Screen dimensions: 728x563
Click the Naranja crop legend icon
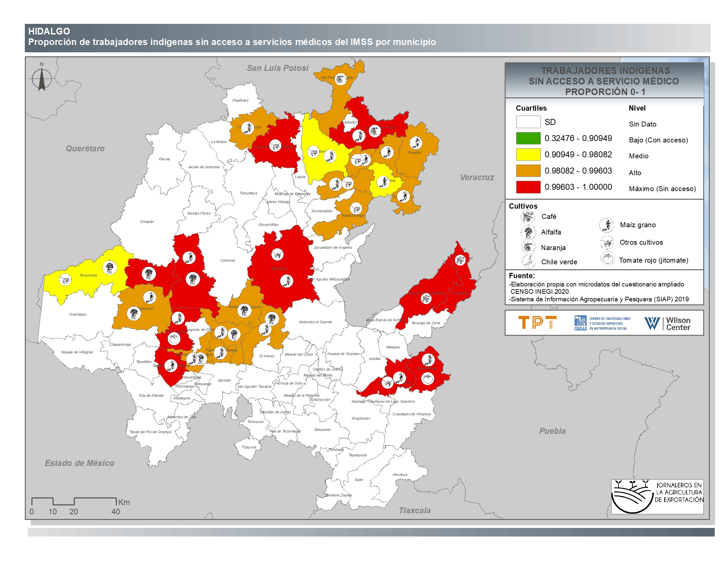click(528, 247)
